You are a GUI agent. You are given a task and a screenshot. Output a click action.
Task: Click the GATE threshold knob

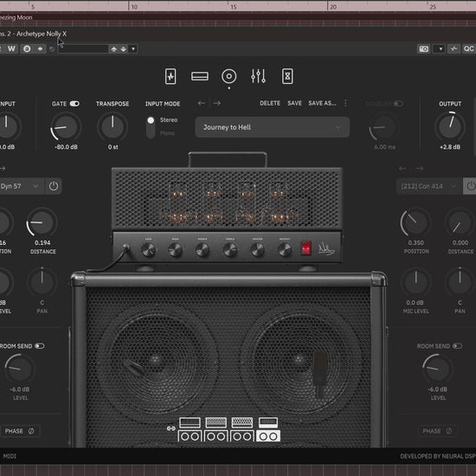click(x=66, y=127)
